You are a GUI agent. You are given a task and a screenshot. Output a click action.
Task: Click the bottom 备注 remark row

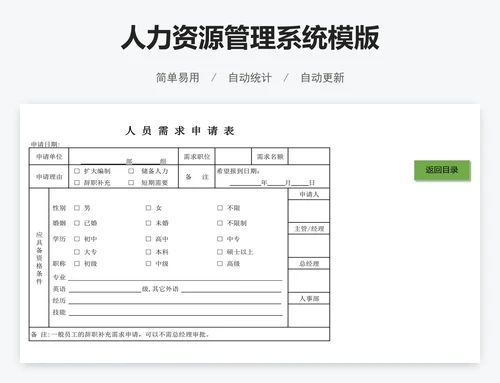(180, 334)
